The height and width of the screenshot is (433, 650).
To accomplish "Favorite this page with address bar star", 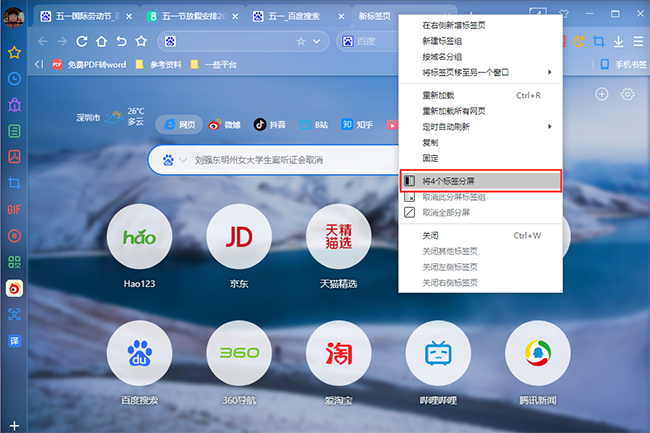I will 301,41.
